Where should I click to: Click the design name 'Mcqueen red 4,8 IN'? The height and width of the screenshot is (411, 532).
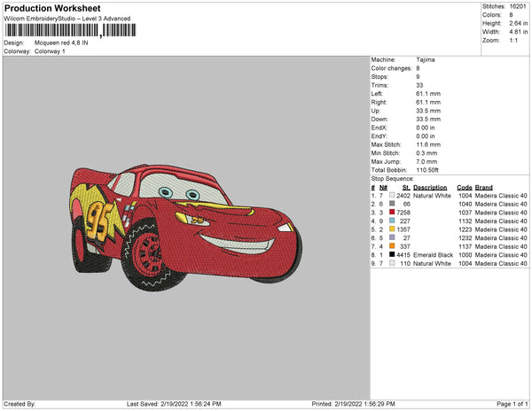coord(61,43)
